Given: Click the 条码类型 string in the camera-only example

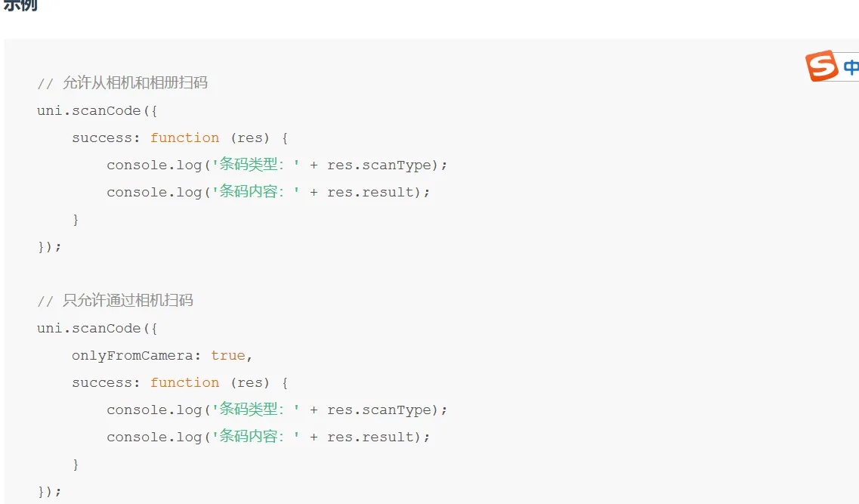Looking at the screenshot, I should [x=255, y=410].
